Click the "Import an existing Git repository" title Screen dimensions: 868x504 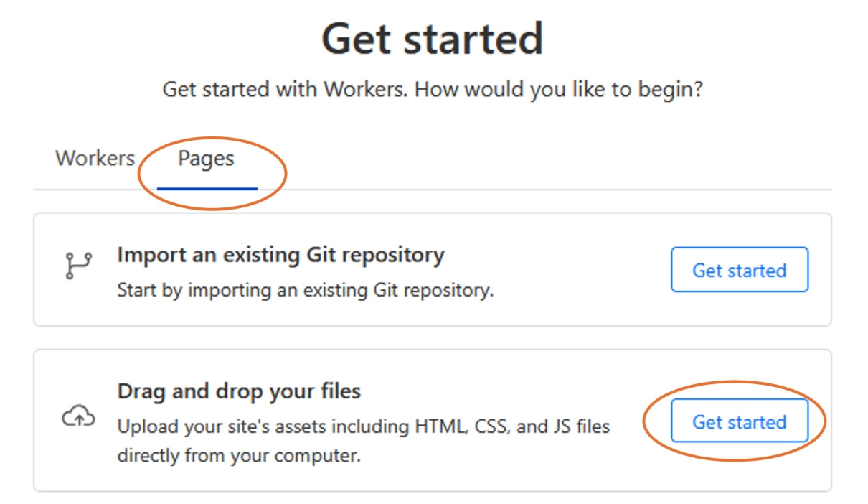click(x=280, y=255)
